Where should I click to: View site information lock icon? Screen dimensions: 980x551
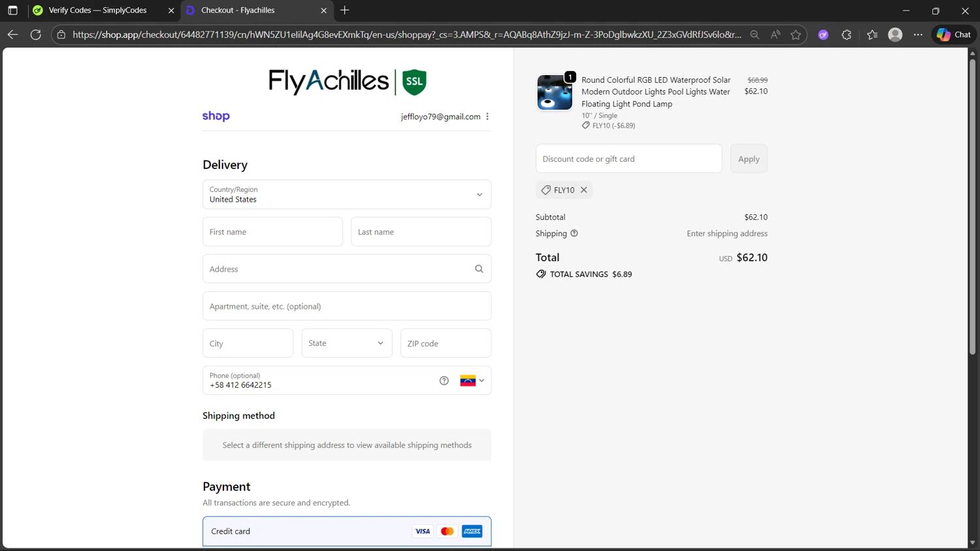61,35
